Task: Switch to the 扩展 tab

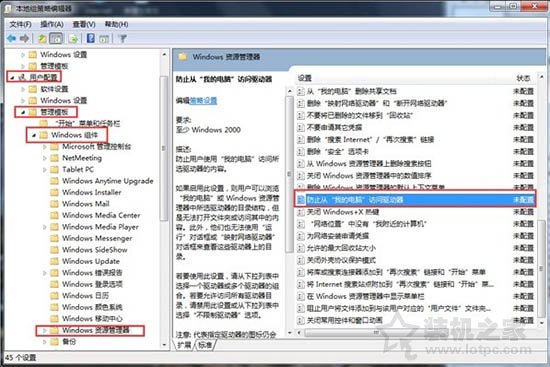Action: pos(185,345)
